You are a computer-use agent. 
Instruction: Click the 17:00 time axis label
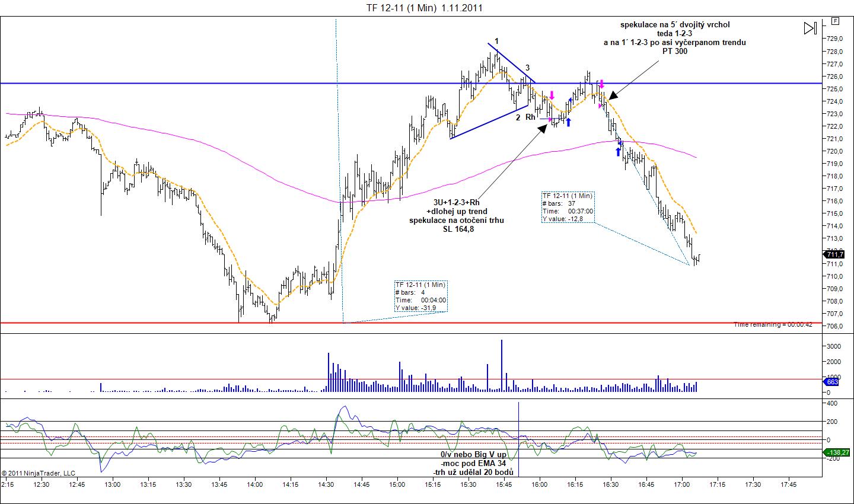click(x=682, y=484)
